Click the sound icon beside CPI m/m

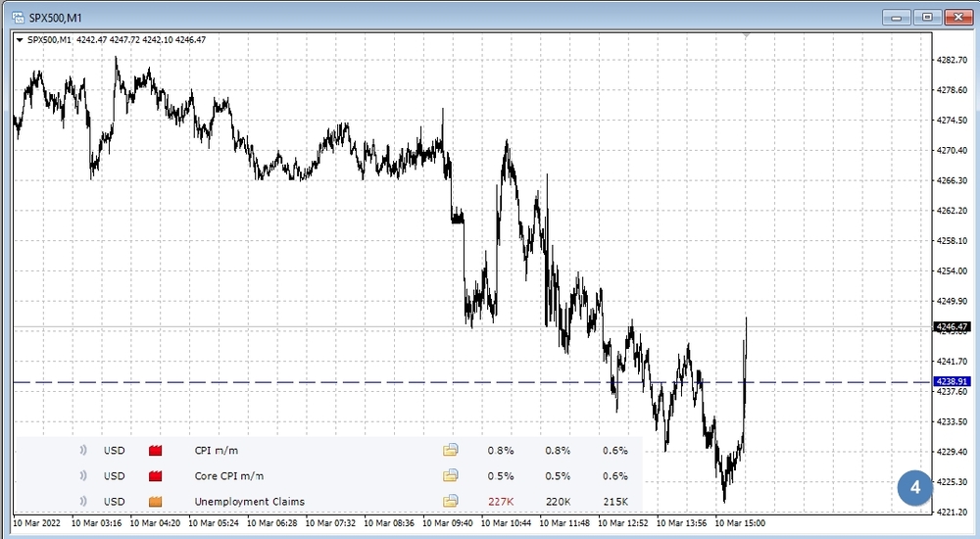tap(84, 451)
